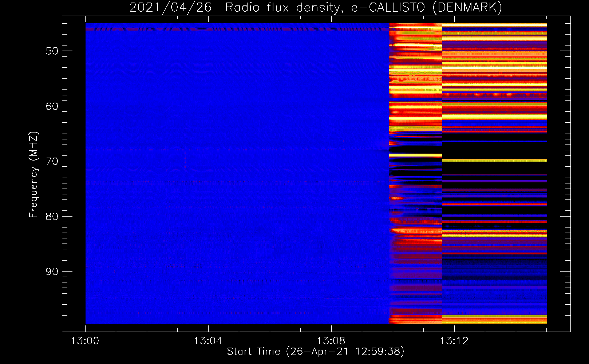Click the plot title '2021/04/26 Radio flux density'
The height and width of the screenshot is (364, 589).
pyautogui.click(x=316, y=8)
